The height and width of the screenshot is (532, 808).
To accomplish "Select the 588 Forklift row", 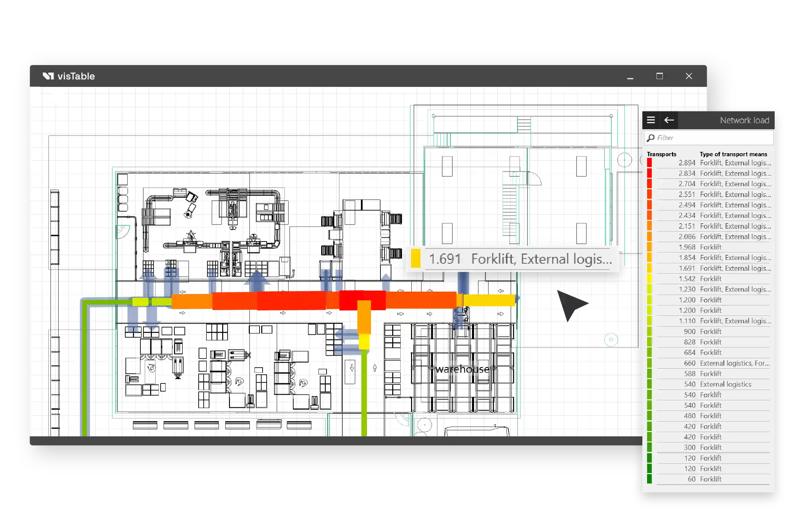I will point(709,374).
